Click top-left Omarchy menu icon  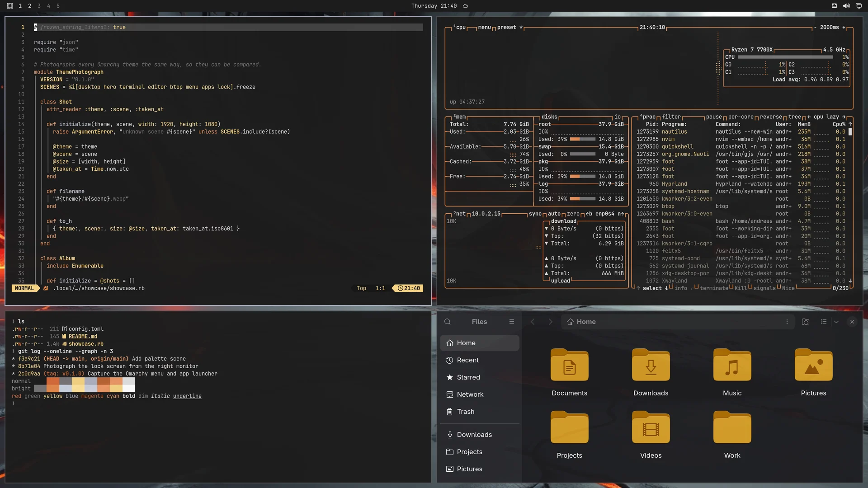point(10,6)
